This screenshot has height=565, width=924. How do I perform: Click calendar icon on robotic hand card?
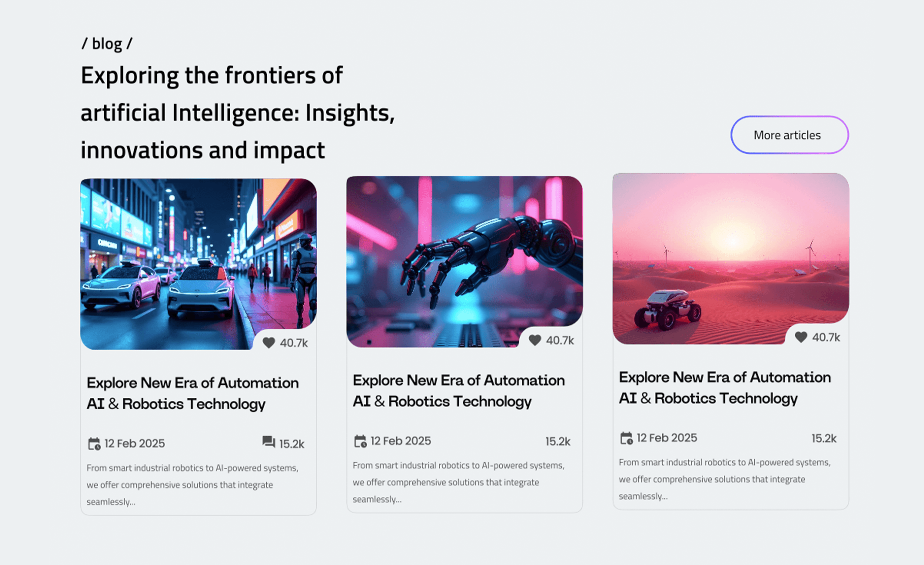(x=360, y=441)
